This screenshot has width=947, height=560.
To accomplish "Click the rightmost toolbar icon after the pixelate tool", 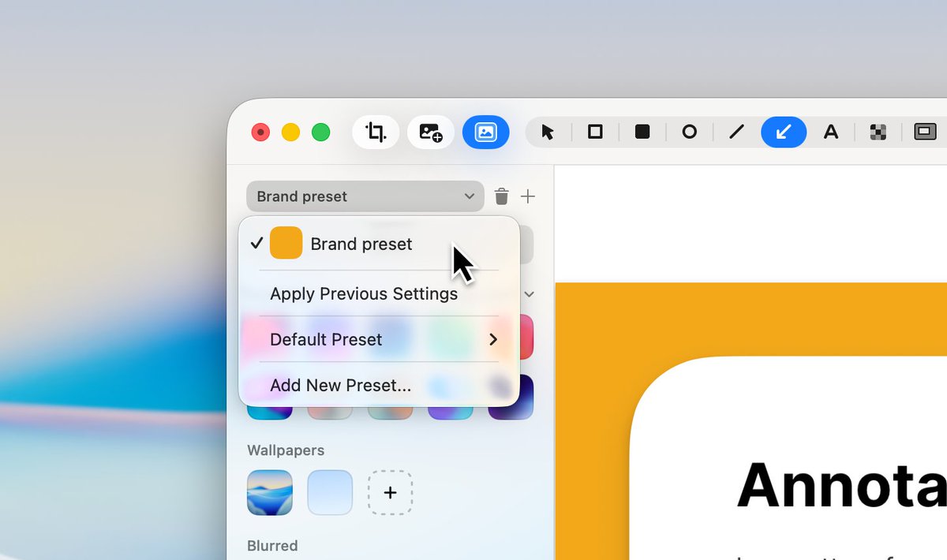I will point(925,132).
